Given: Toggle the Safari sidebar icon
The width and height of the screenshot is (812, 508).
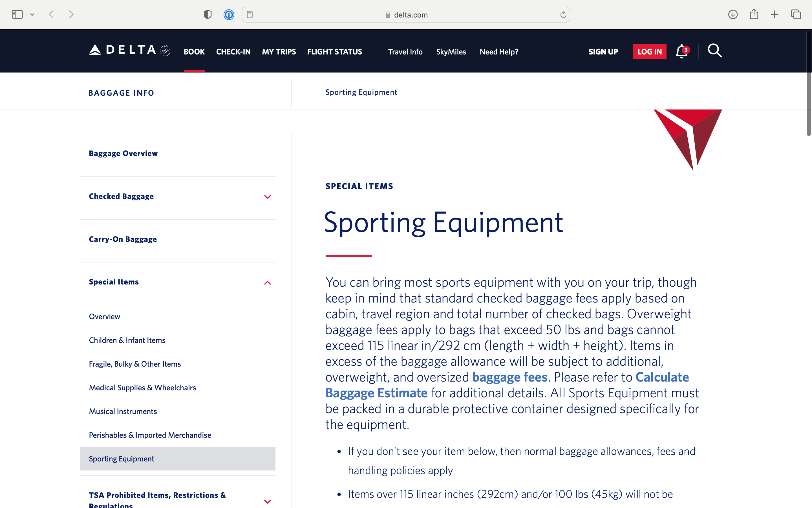Looking at the screenshot, I should (x=17, y=14).
